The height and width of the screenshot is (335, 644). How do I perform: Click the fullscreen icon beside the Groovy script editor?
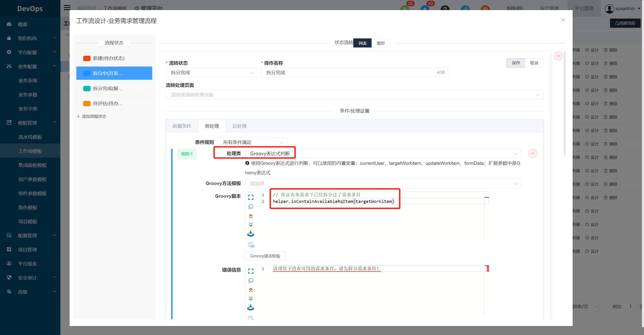(250, 197)
